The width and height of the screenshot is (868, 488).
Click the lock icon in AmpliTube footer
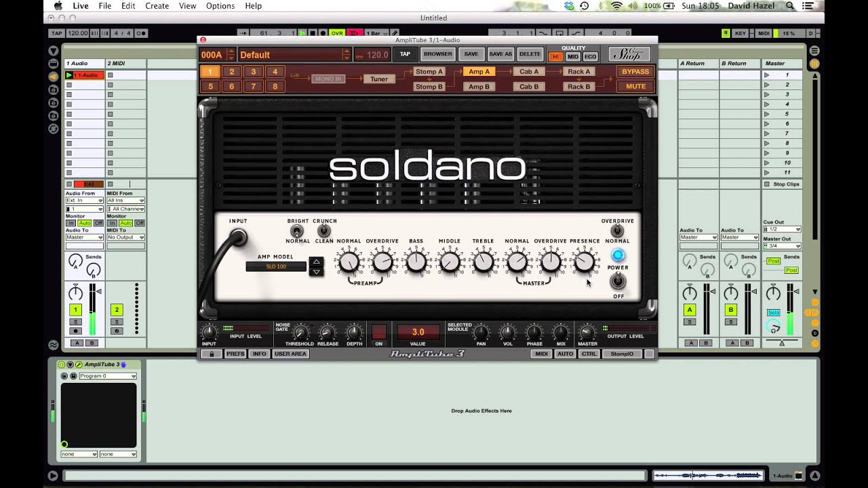212,354
